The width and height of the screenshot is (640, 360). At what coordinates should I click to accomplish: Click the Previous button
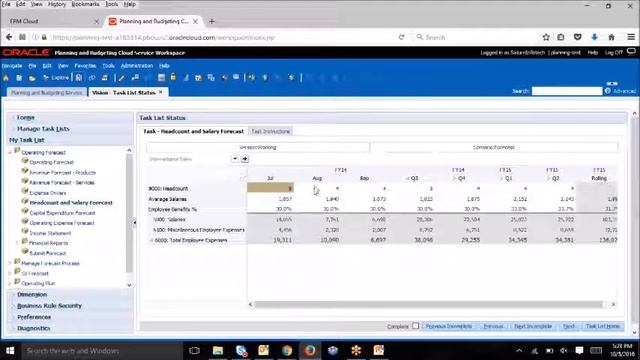tap(493, 326)
